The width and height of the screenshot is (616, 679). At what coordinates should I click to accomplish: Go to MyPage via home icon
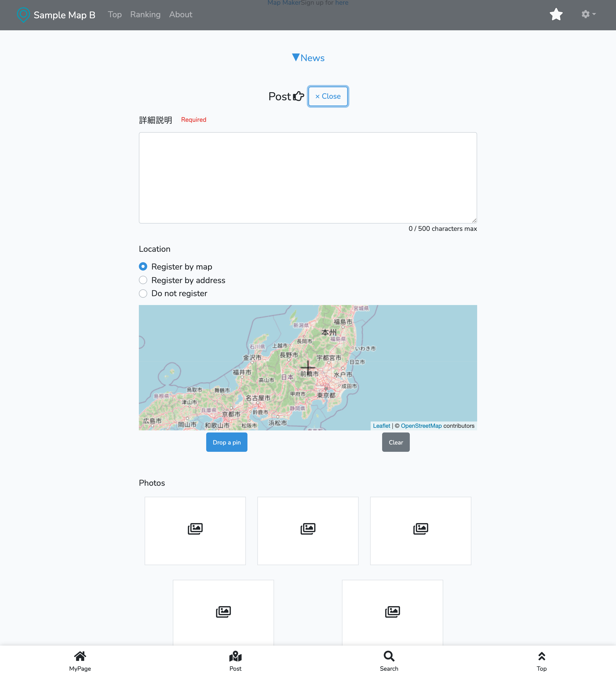(80, 656)
